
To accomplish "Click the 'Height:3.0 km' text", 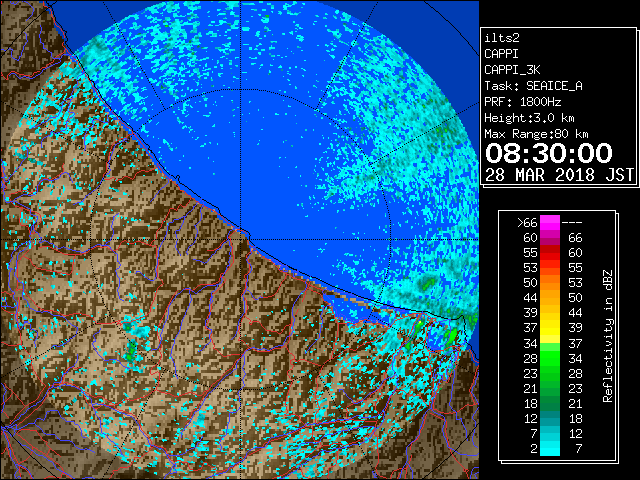I will [529, 118].
